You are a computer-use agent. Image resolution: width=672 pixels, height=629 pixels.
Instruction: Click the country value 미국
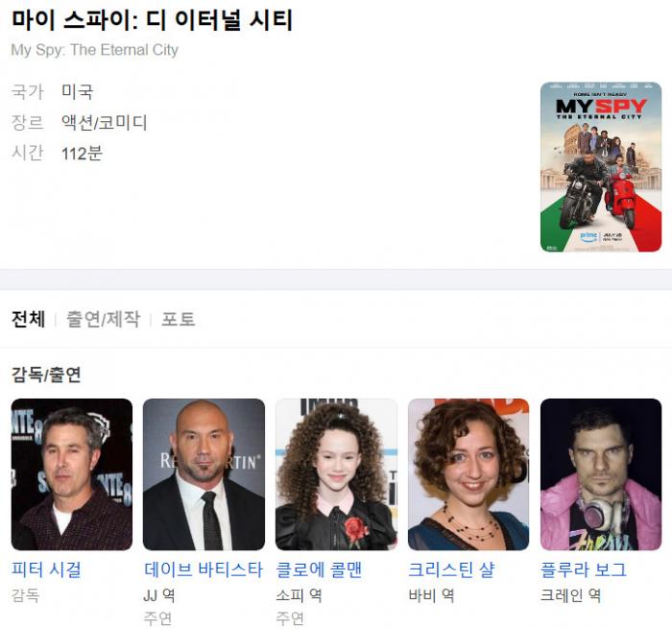[77, 91]
